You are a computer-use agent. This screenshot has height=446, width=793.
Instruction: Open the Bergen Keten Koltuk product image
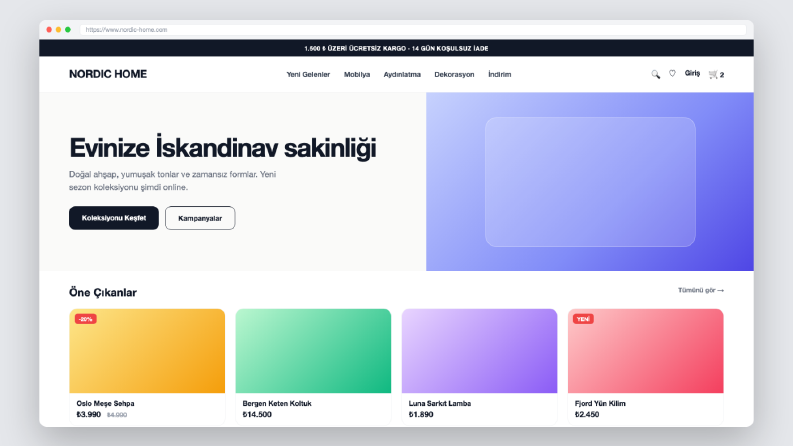(313, 351)
